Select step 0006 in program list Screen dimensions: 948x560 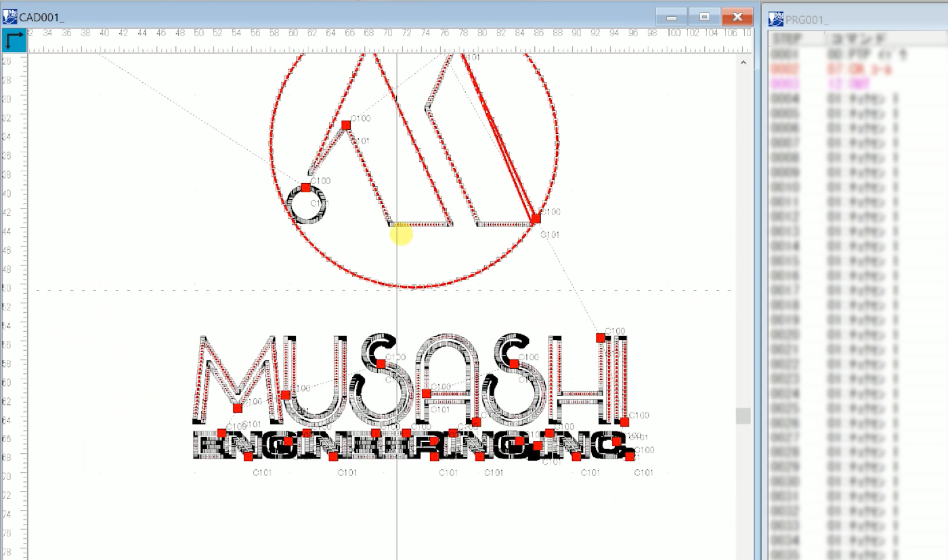coord(858,128)
